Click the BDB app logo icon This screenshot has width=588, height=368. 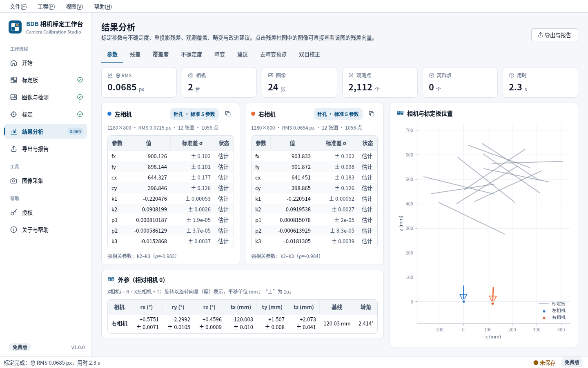click(x=15, y=27)
